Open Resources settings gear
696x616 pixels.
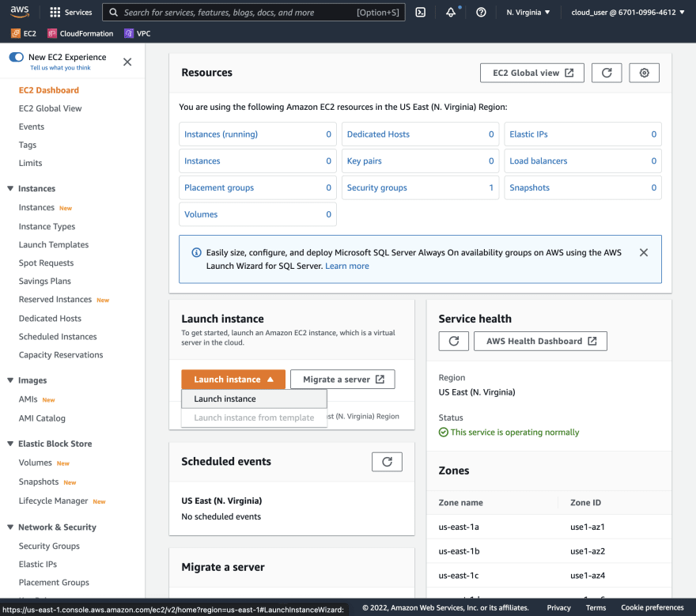[644, 73]
